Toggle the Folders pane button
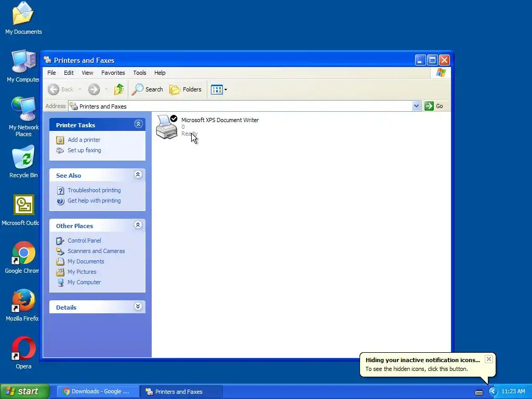This screenshot has width=532, height=399. click(x=185, y=89)
